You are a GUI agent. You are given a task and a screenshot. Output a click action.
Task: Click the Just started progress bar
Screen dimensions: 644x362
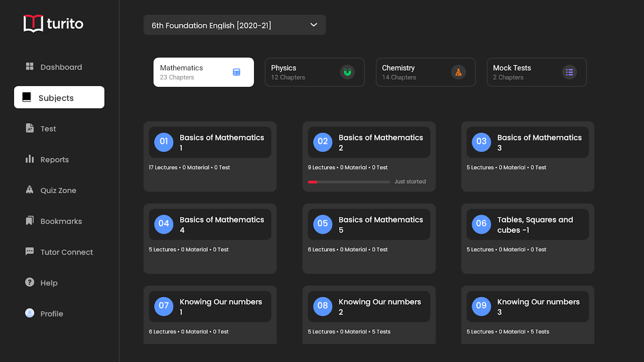(x=349, y=182)
